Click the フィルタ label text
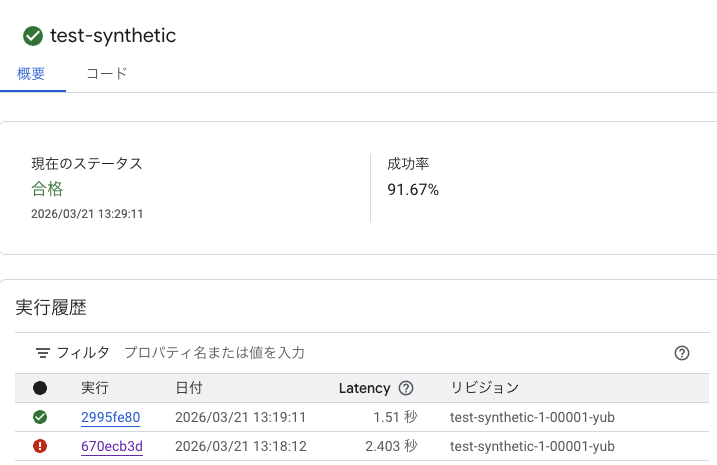The image size is (717, 465). click(x=83, y=353)
